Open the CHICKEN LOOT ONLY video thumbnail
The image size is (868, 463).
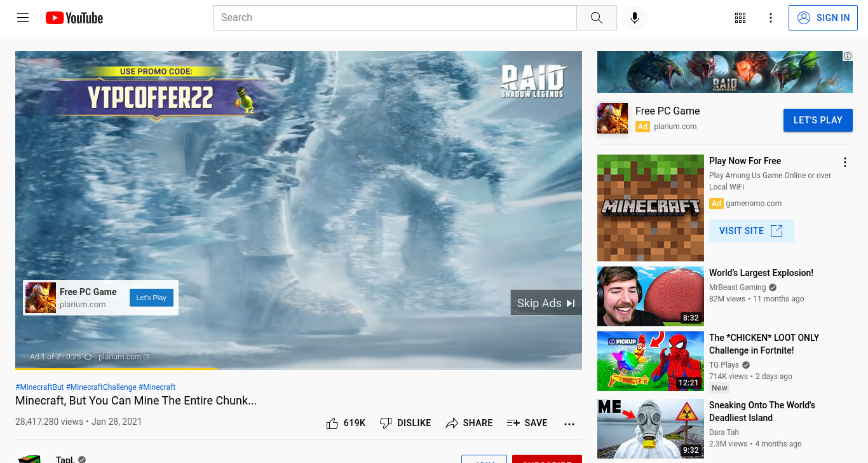pyautogui.click(x=651, y=361)
